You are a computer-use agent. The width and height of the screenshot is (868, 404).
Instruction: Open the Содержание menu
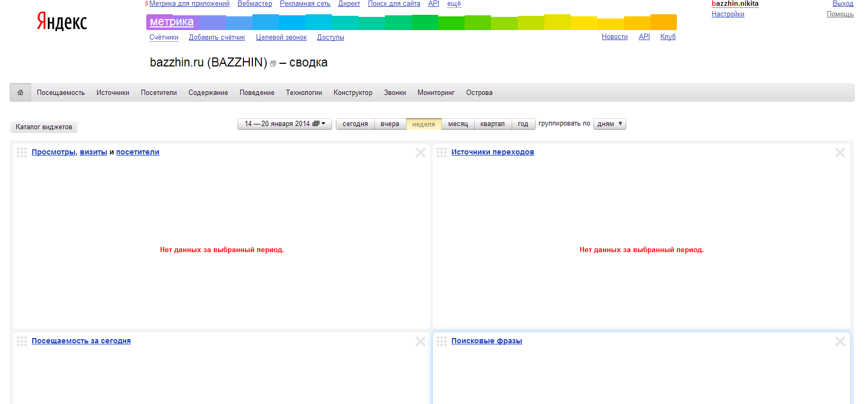[208, 93]
